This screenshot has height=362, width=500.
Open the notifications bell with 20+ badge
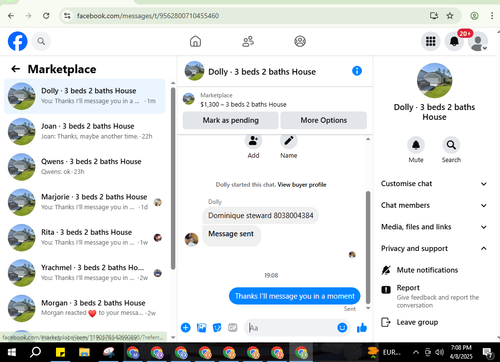[x=454, y=41]
